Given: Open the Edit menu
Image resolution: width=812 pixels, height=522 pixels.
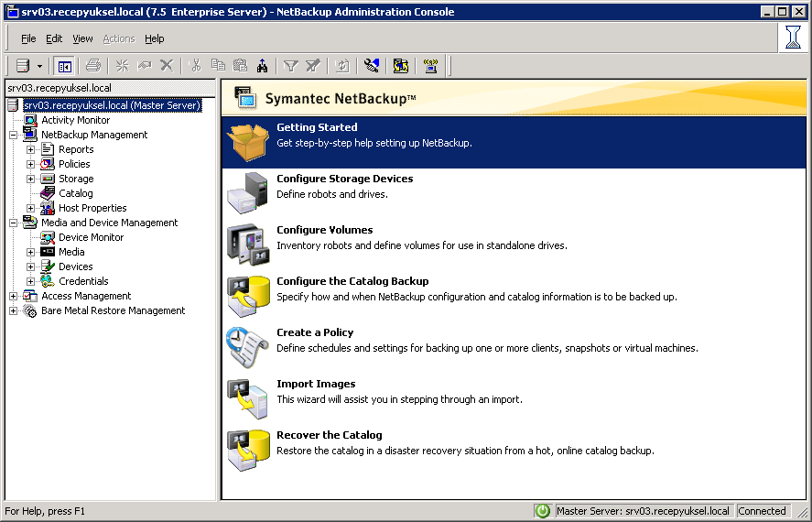Looking at the screenshot, I should coord(54,38).
